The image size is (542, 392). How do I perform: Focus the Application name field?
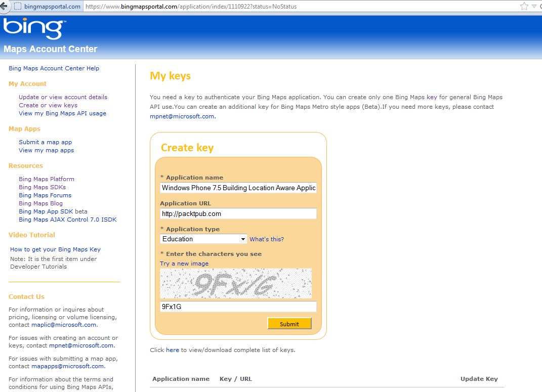click(238, 188)
